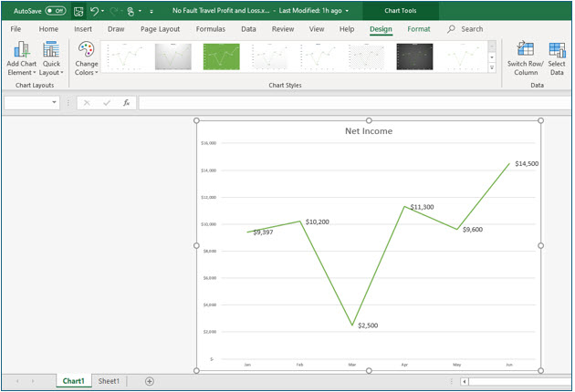
Task: Open the Page Layout tab
Action: pos(160,29)
